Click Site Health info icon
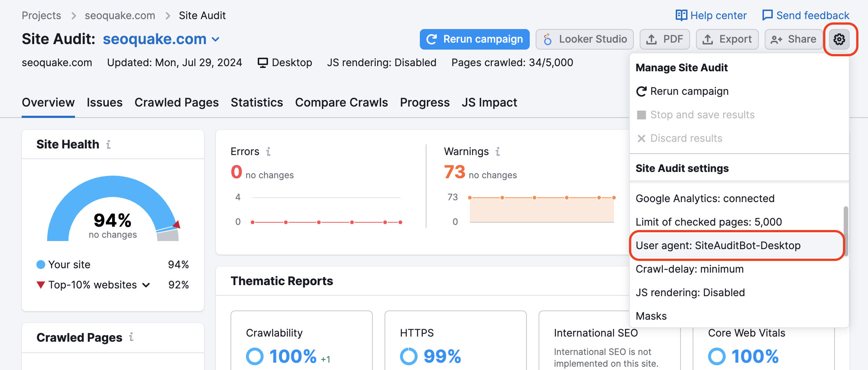Viewport: 868px width, 370px height. [x=108, y=144]
